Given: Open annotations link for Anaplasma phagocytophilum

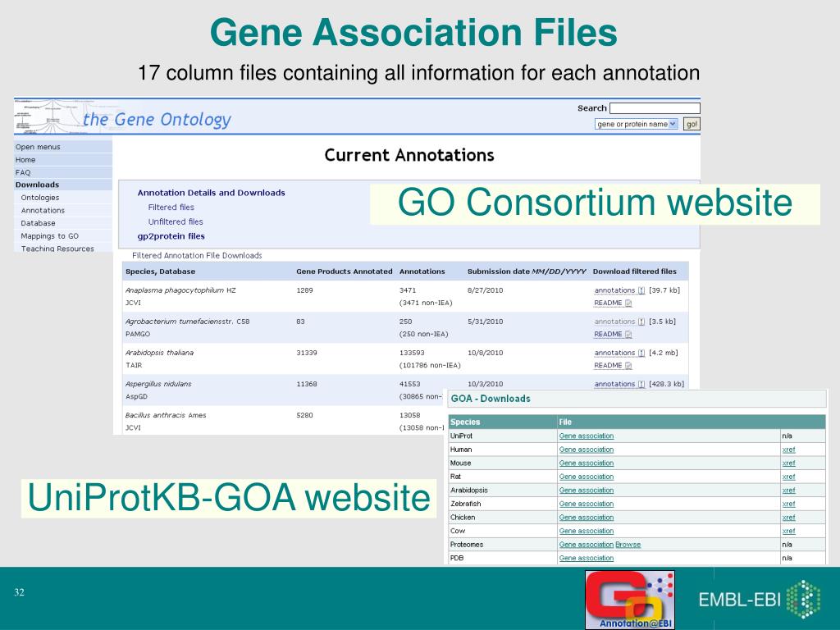Looking at the screenshot, I should [x=614, y=290].
